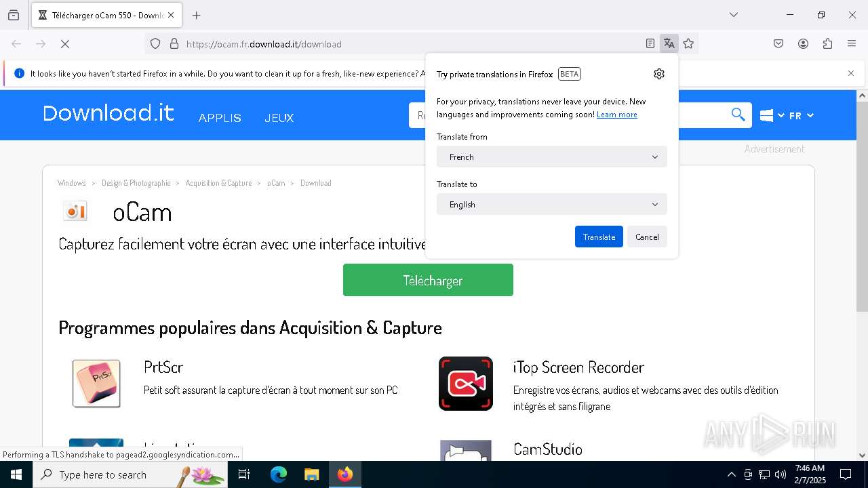Open the notification center icon

[x=846, y=474]
